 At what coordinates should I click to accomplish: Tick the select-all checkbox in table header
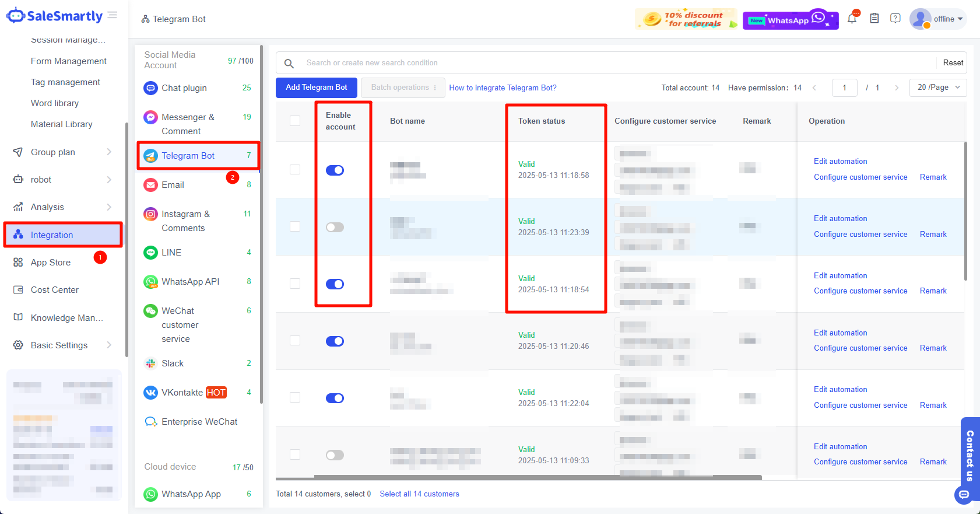pos(295,121)
